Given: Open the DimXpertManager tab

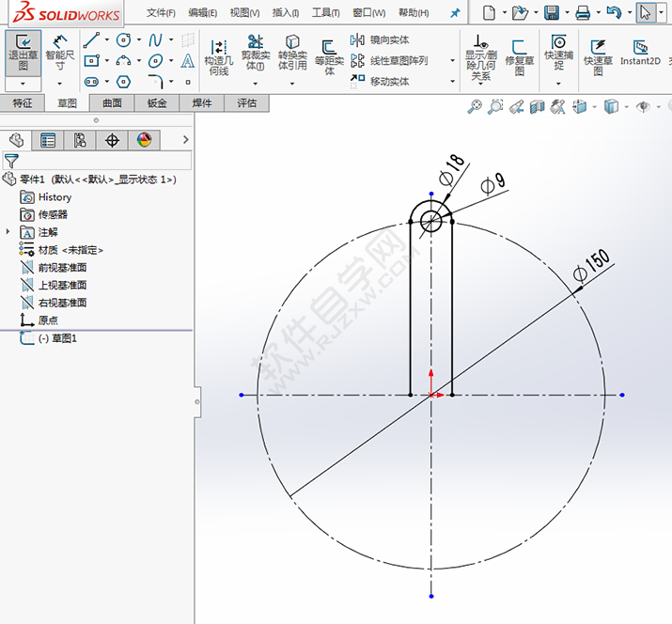Looking at the screenshot, I should (112, 140).
